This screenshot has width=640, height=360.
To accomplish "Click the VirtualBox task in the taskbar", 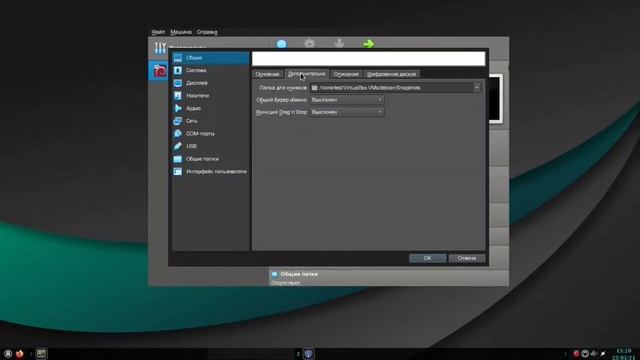I will click(309, 354).
